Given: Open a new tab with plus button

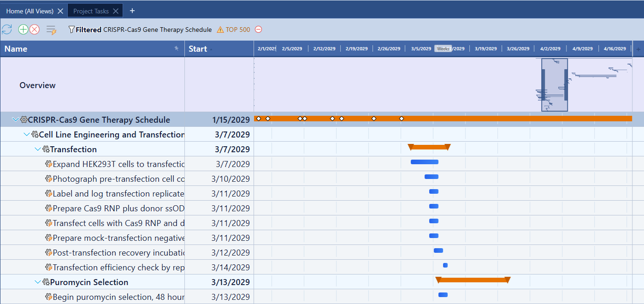Looking at the screenshot, I should [x=132, y=11].
